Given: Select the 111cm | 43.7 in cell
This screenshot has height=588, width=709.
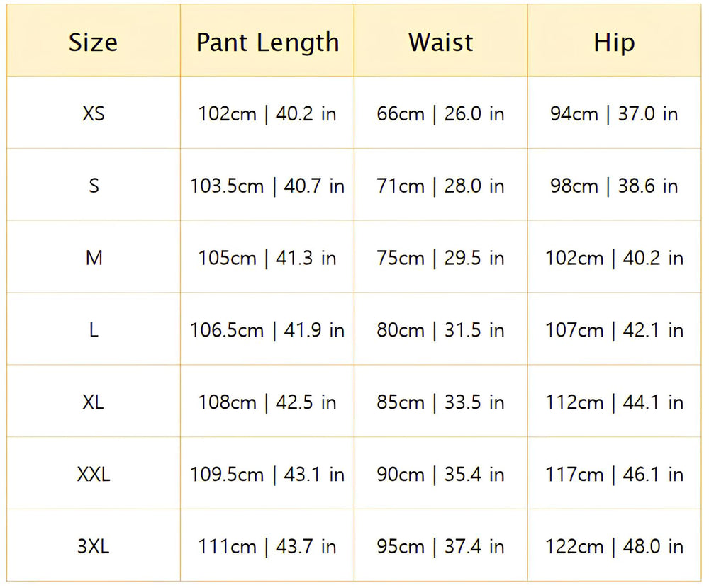Looking at the screenshot, I should coord(267,546).
